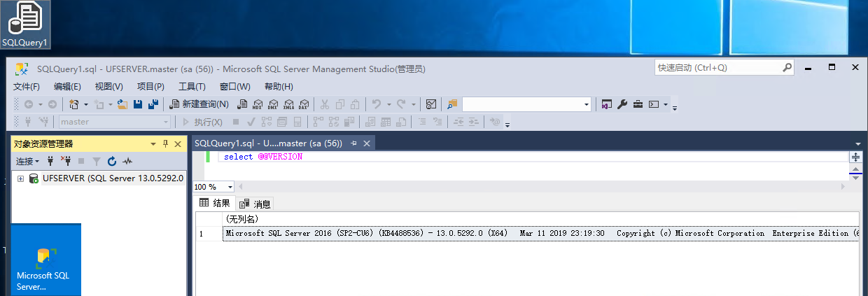This screenshot has height=296, width=868.
Task: Switch to the 结果 results tab
Action: tap(215, 204)
